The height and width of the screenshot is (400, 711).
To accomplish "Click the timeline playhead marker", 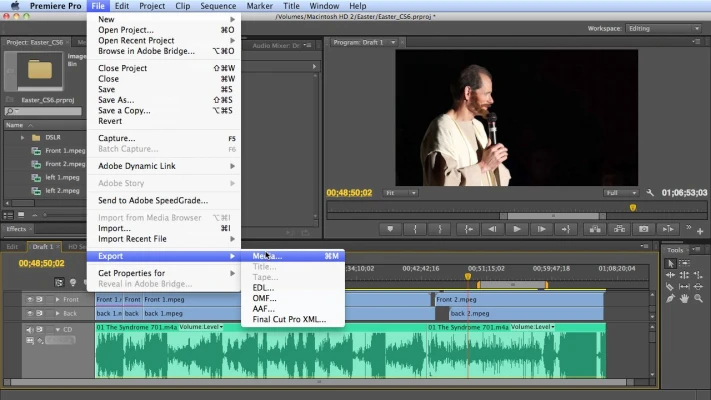I will pyautogui.click(x=468, y=276).
